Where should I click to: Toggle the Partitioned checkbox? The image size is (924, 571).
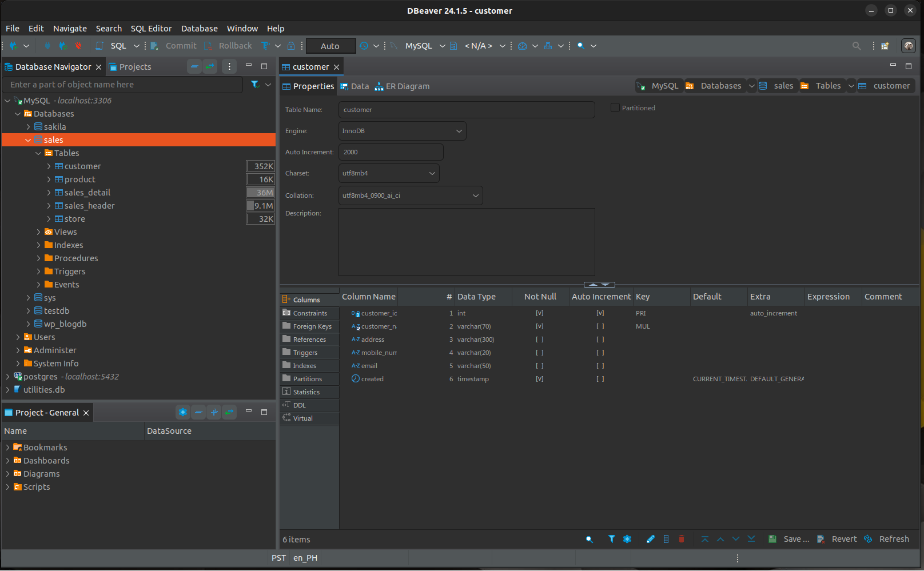coord(615,107)
